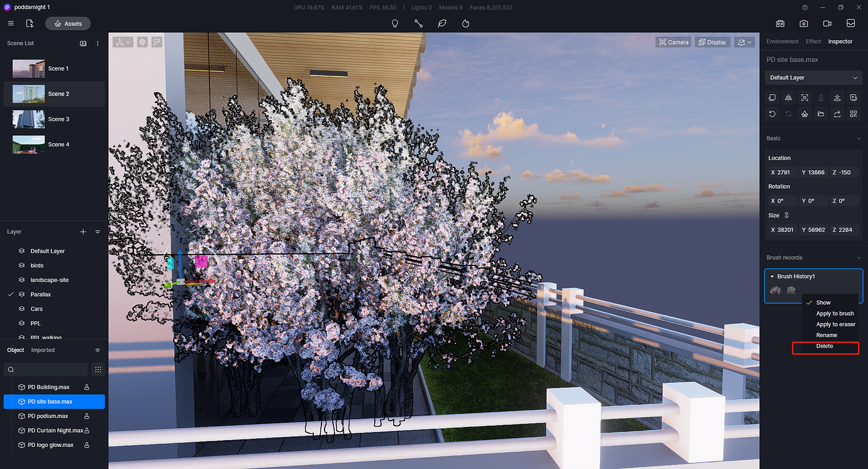The image size is (868, 469).
Task: Select the render video icon top right
Action: [826, 23]
